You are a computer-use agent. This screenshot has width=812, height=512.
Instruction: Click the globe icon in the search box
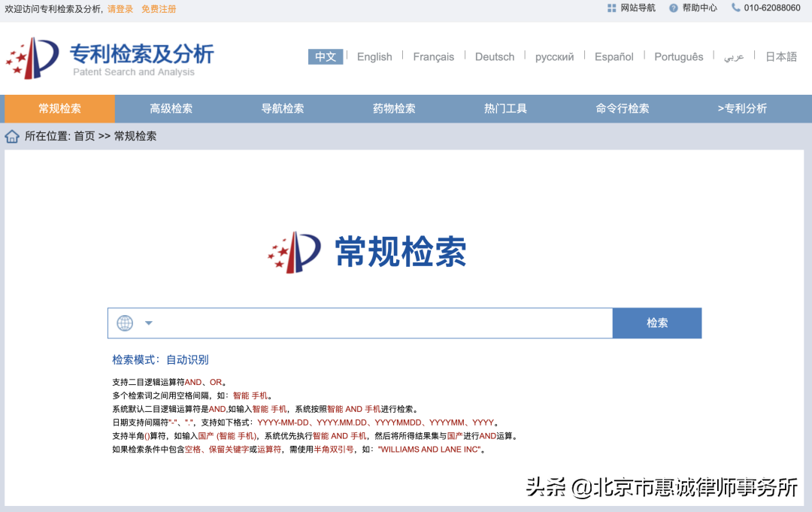click(x=125, y=323)
